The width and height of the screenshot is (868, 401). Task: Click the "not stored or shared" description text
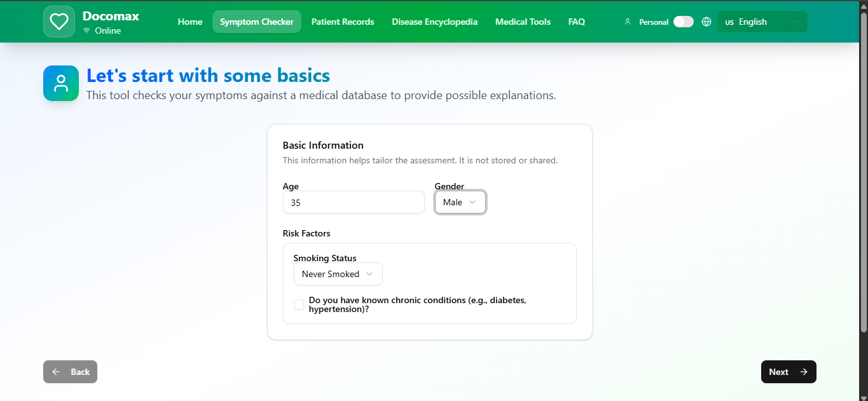point(420,160)
